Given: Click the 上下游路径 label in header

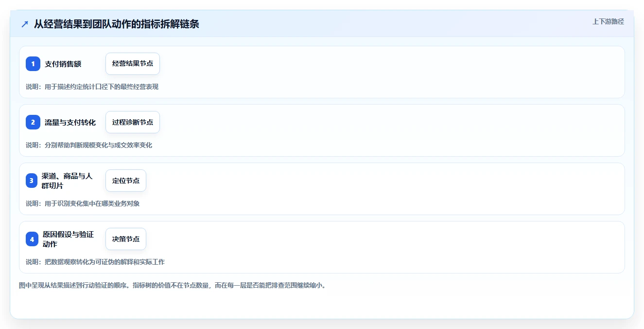Looking at the screenshot, I should (608, 22).
